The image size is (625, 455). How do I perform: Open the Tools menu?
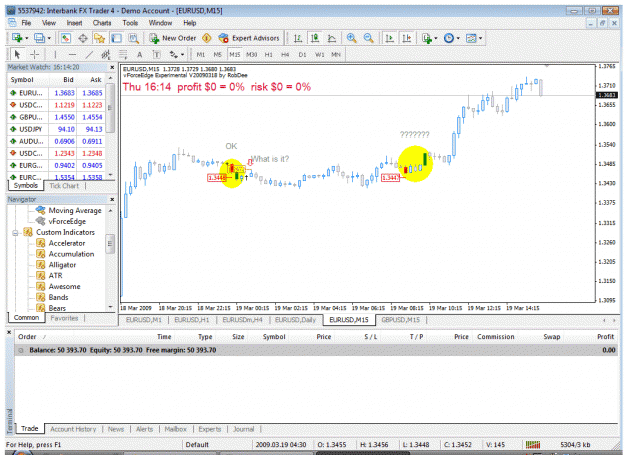click(130, 23)
